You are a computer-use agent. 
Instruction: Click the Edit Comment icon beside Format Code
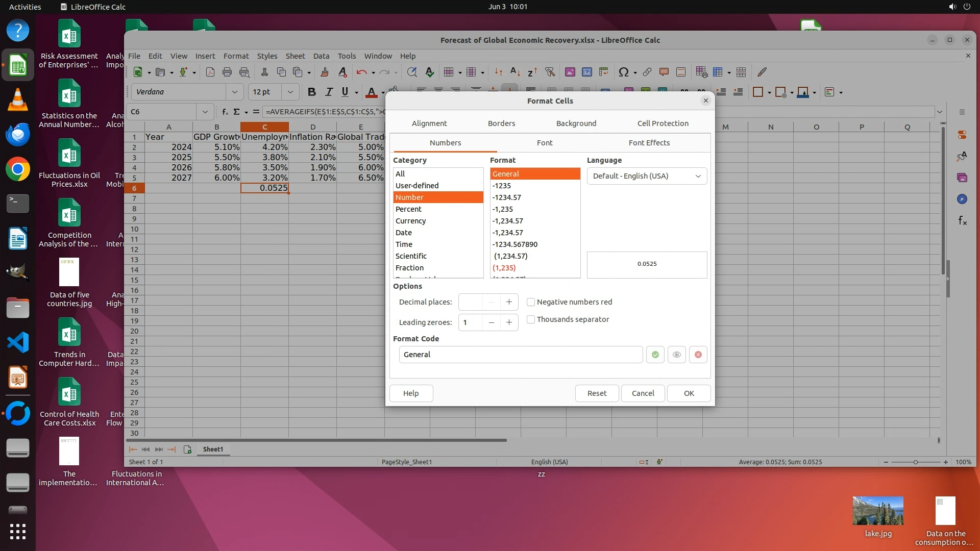pyautogui.click(x=676, y=355)
